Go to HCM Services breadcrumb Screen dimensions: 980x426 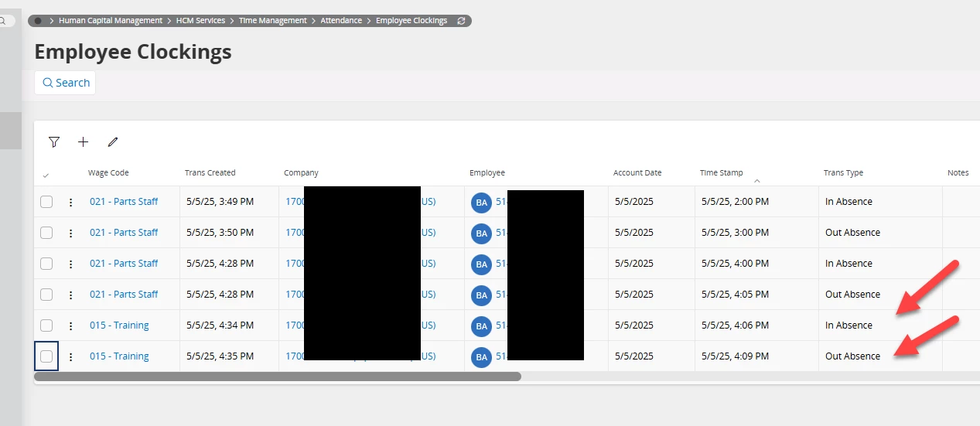200,21
